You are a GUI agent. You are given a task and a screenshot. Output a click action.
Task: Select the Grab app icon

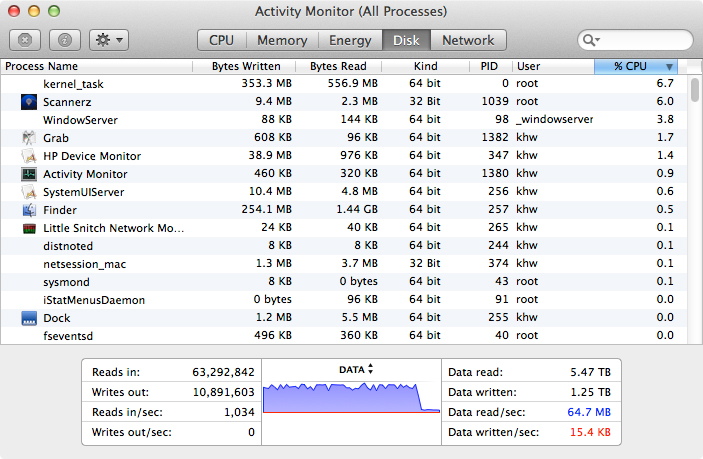[29, 138]
